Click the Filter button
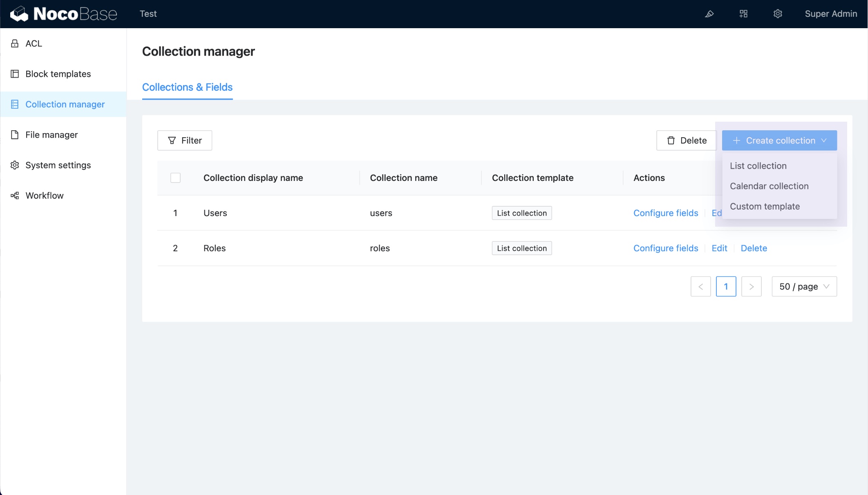Screen dimensions: 868x495 tap(185, 140)
